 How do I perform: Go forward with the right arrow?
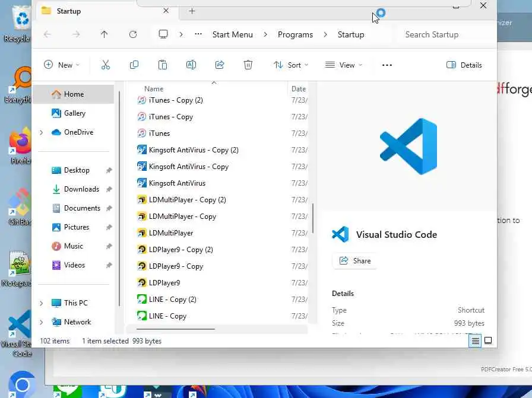[76, 34]
